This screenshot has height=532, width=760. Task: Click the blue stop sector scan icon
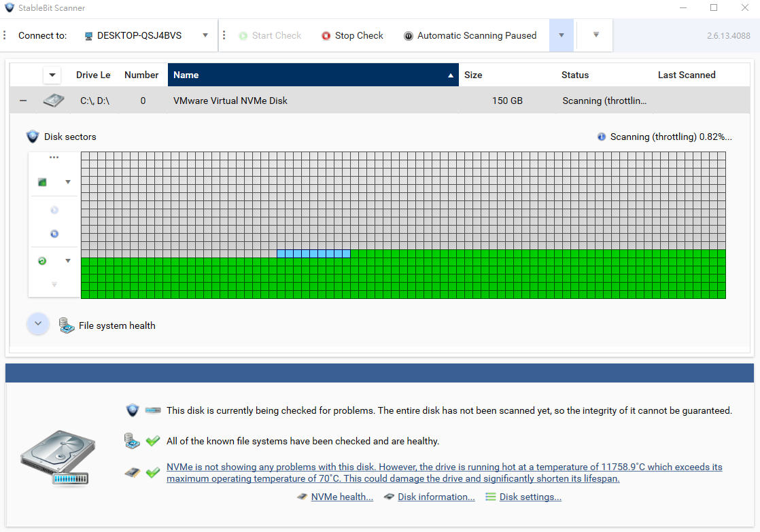click(54, 234)
